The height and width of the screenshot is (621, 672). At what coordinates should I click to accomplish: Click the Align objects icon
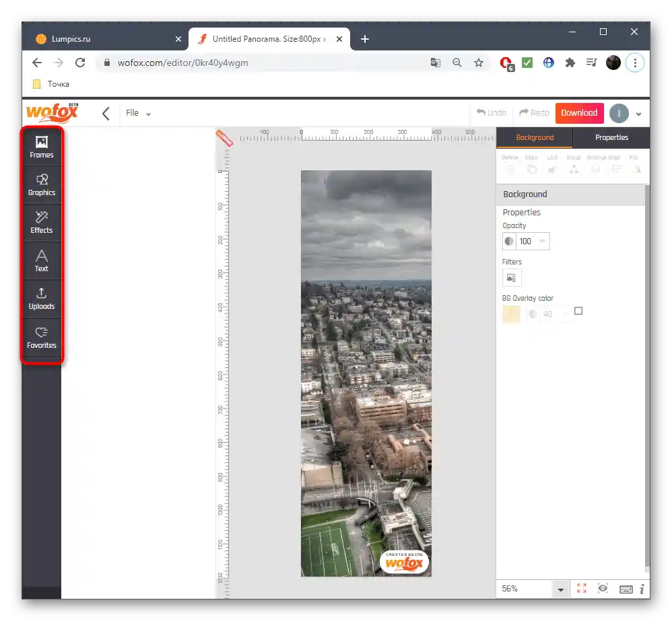click(616, 169)
